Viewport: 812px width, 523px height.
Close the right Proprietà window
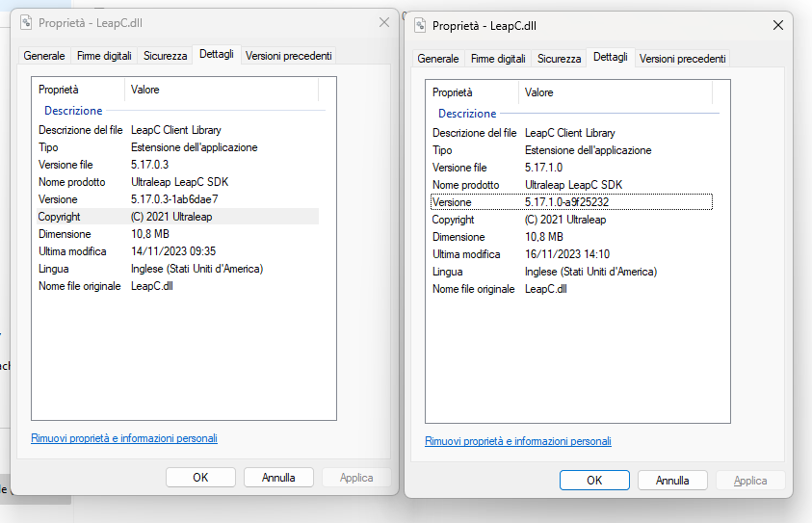[x=778, y=25]
